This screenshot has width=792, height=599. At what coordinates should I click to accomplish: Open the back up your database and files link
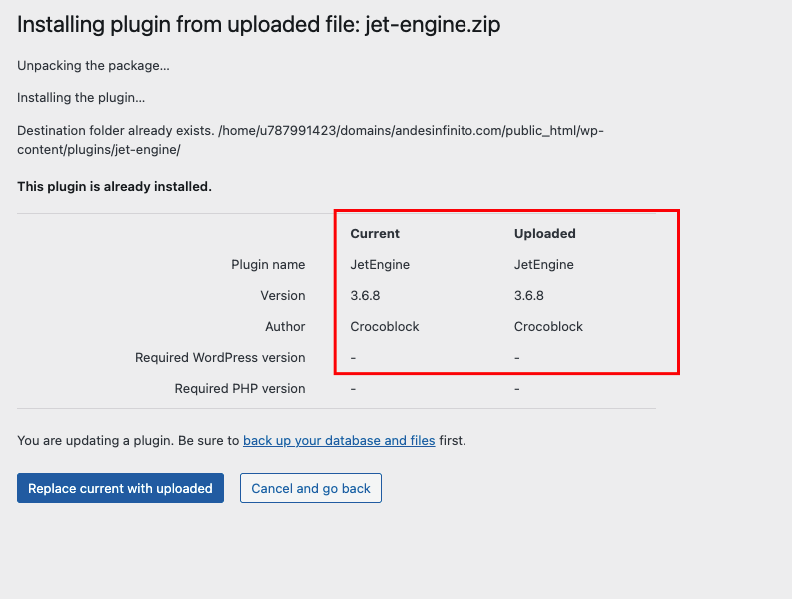pos(339,440)
